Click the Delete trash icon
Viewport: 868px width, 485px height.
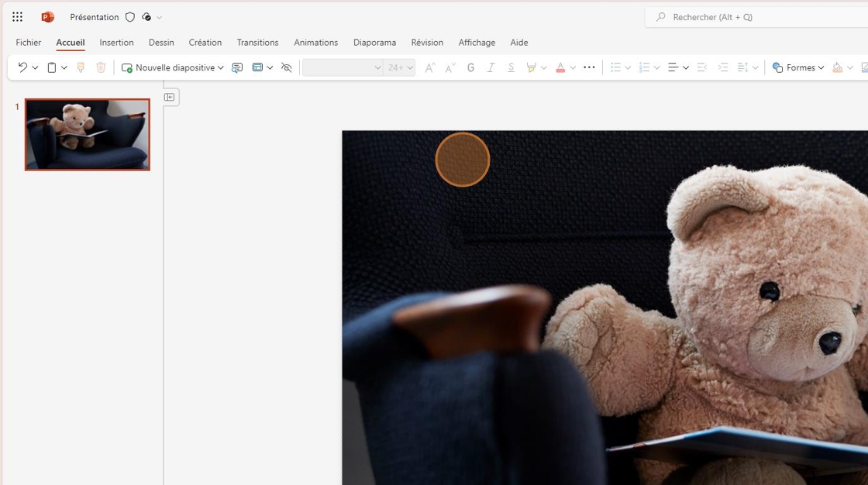101,67
